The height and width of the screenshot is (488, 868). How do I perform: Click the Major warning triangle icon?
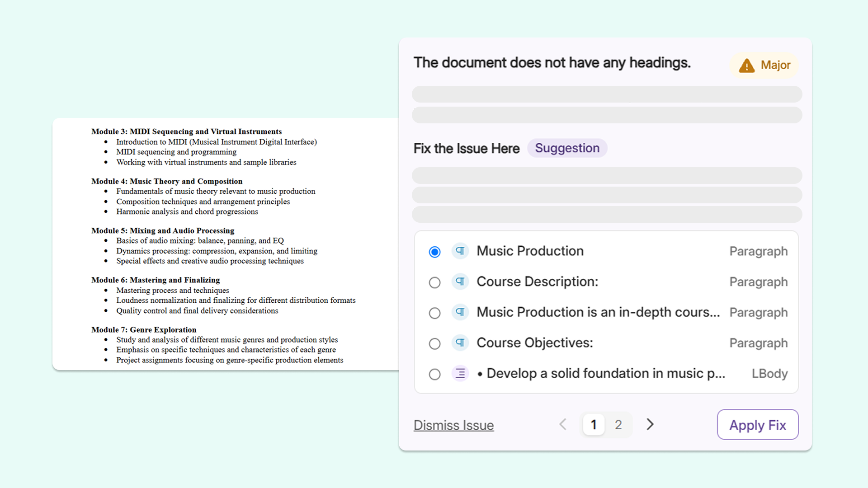[x=747, y=66]
